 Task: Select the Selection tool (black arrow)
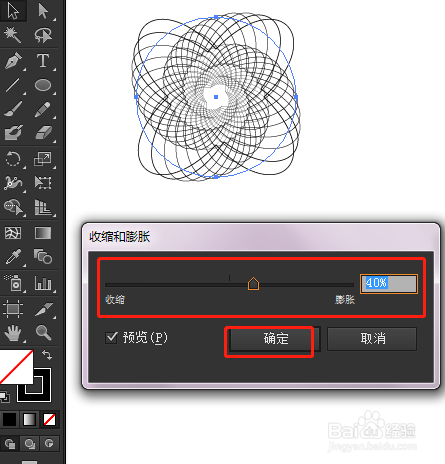click(x=13, y=11)
